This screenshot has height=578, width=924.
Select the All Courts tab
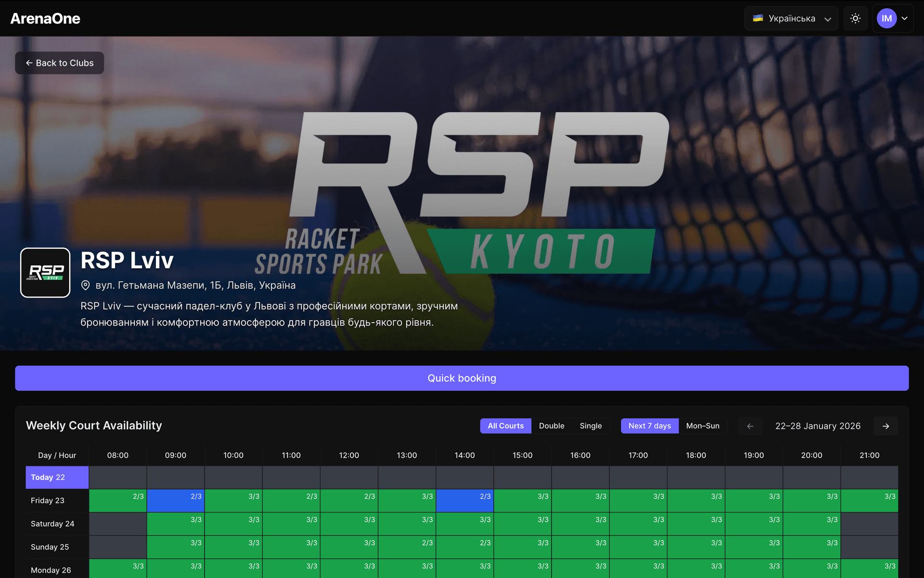pos(505,426)
